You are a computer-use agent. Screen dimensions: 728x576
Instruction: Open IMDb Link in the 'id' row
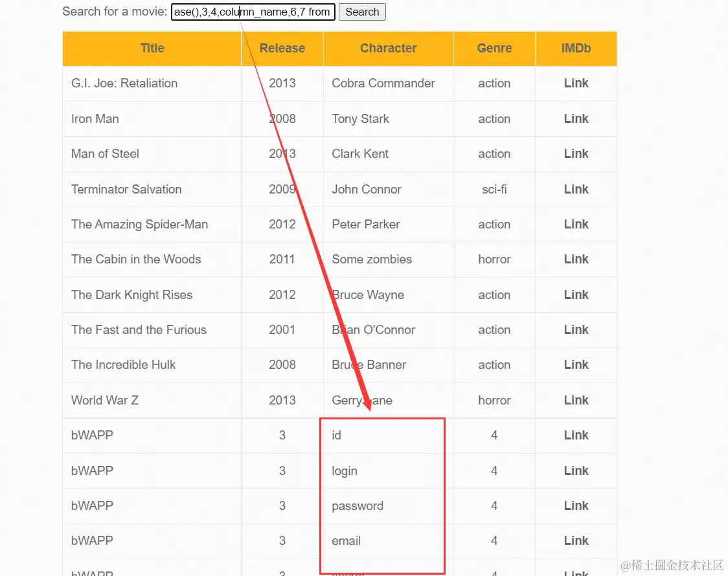[x=576, y=435]
